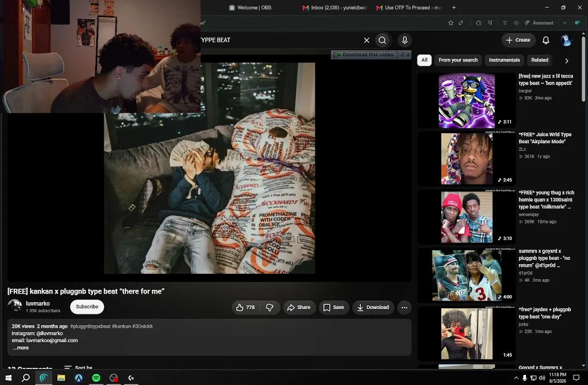Share the video

[299, 307]
